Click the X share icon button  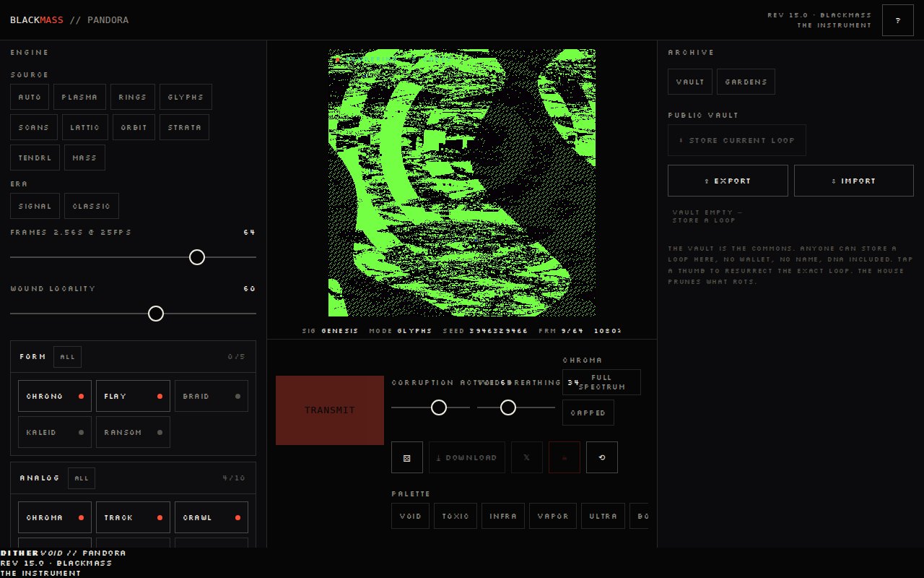coord(527,457)
